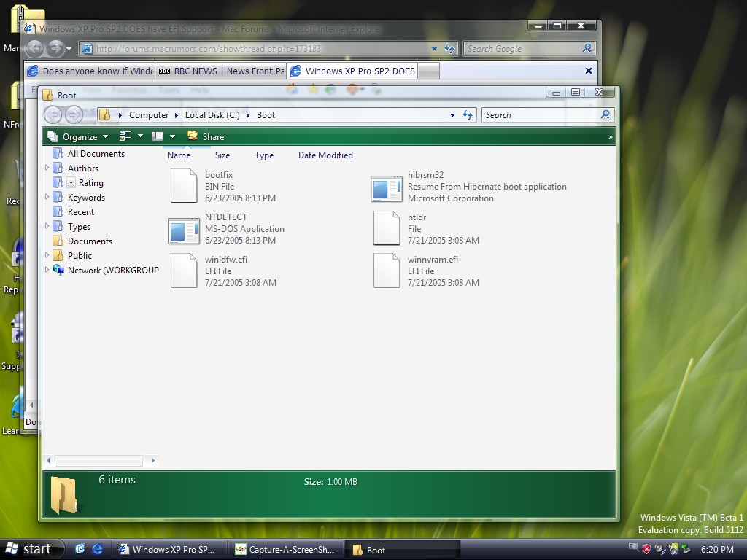The height and width of the screenshot is (560, 747).
Task: Sort by the Name column header
Action: (179, 155)
